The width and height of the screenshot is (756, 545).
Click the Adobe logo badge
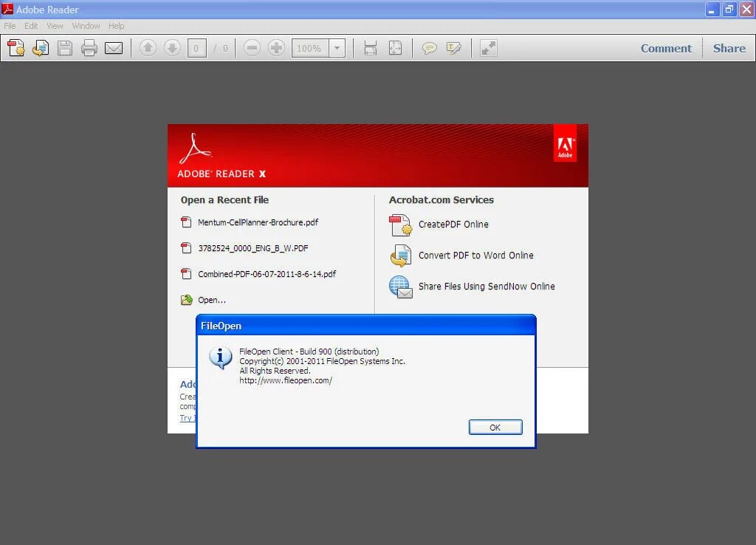(565, 143)
